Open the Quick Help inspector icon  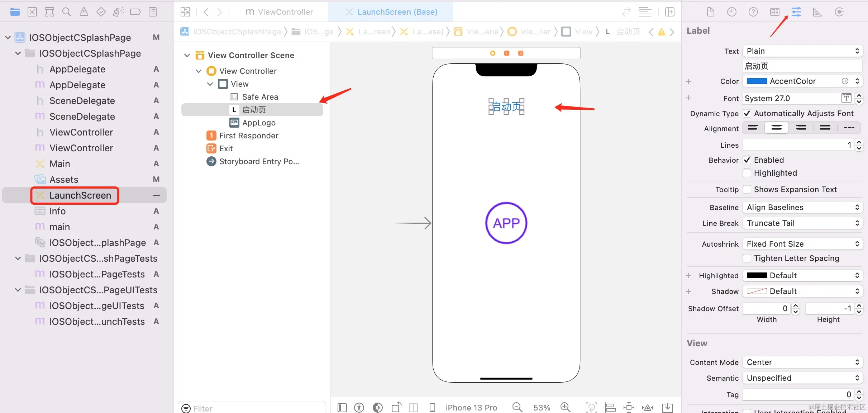click(x=753, y=12)
